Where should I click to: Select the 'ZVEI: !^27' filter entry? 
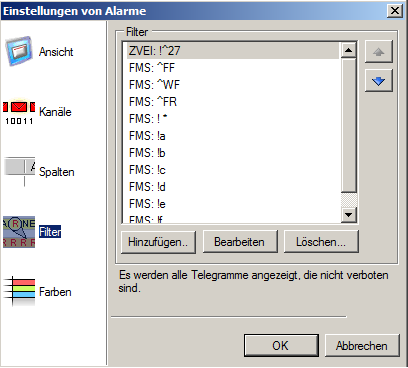233,51
